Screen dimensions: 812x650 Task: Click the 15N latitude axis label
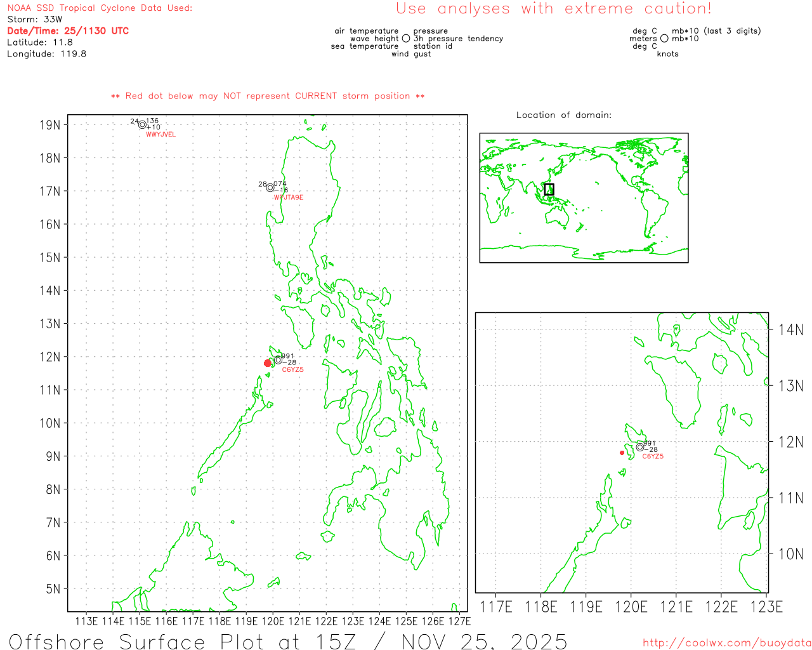[50, 257]
